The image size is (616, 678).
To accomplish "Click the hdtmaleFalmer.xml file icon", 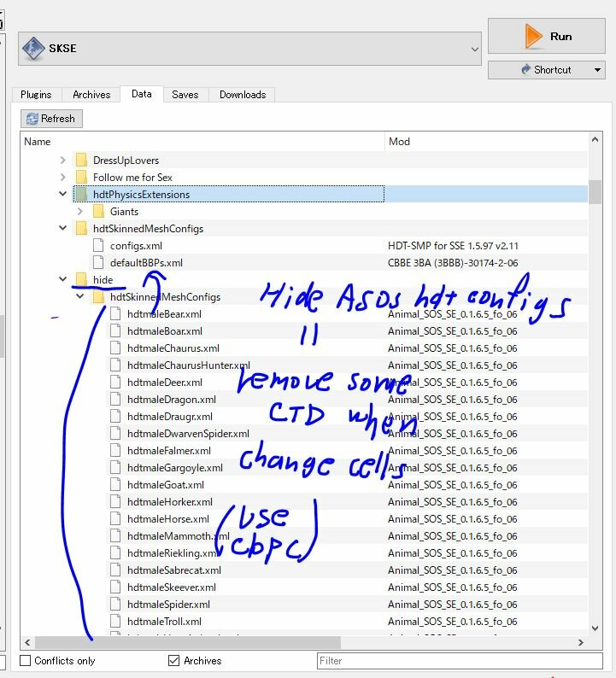I will click(115, 451).
